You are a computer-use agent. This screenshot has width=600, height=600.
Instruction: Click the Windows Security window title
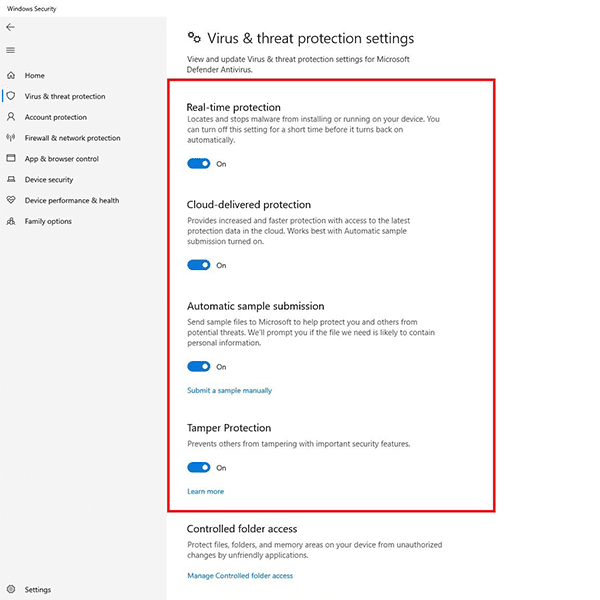point(32,9)
